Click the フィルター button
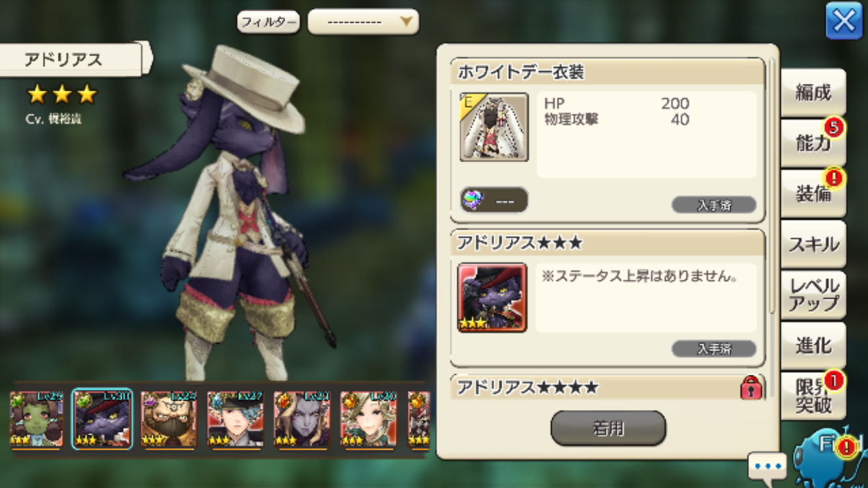Viewport: 868px width, 488px height. (268, 23)
